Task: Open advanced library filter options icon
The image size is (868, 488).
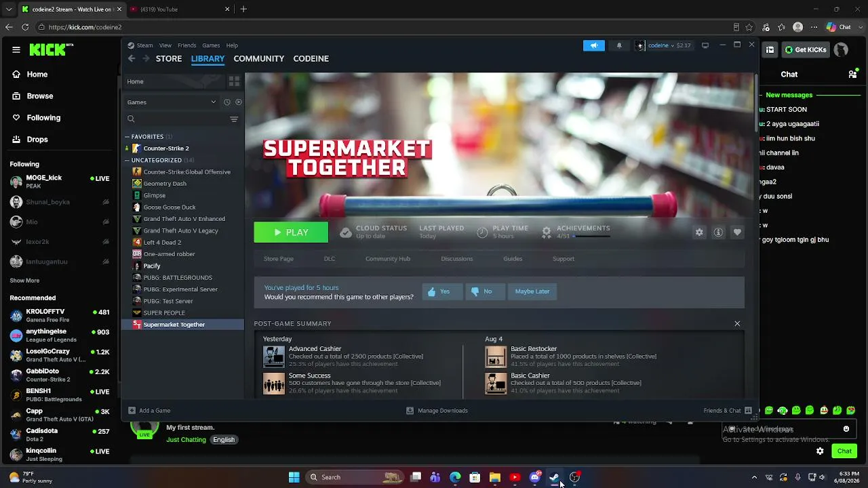Action: [234, 119]
